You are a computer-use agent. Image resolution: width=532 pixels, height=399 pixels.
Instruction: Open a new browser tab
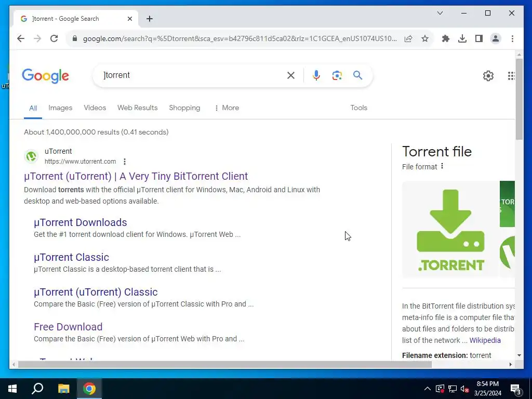point(150,19)
